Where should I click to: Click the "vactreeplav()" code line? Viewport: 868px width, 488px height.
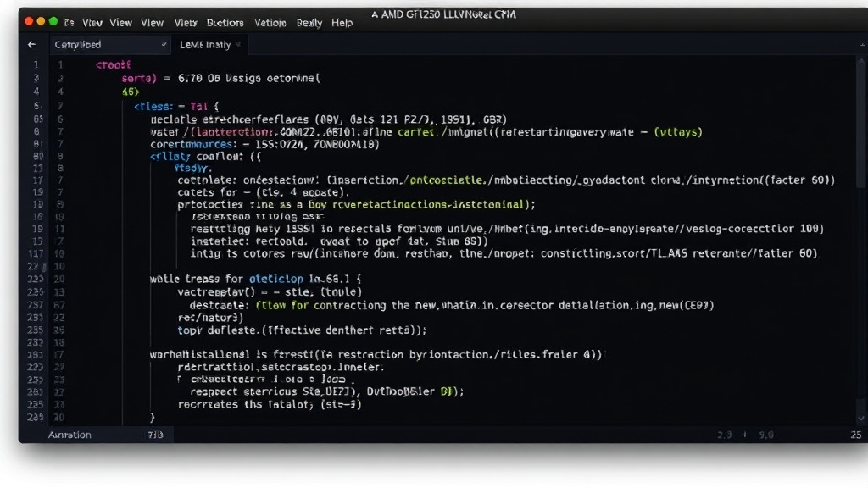[x=270, y=292]
